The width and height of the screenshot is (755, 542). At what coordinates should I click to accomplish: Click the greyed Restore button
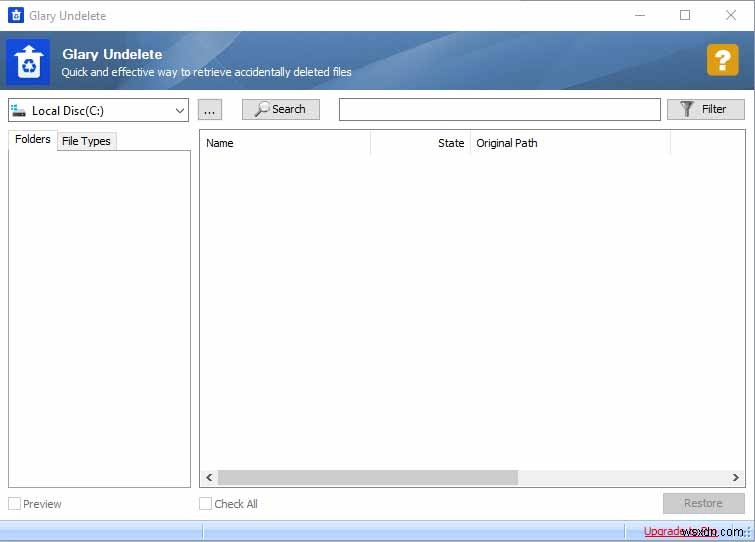(703, 503)
